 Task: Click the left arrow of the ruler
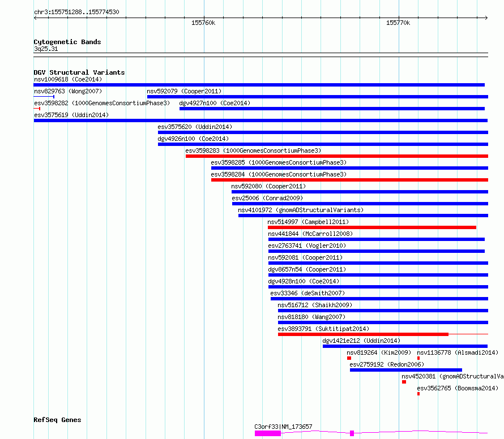point(35,18)
